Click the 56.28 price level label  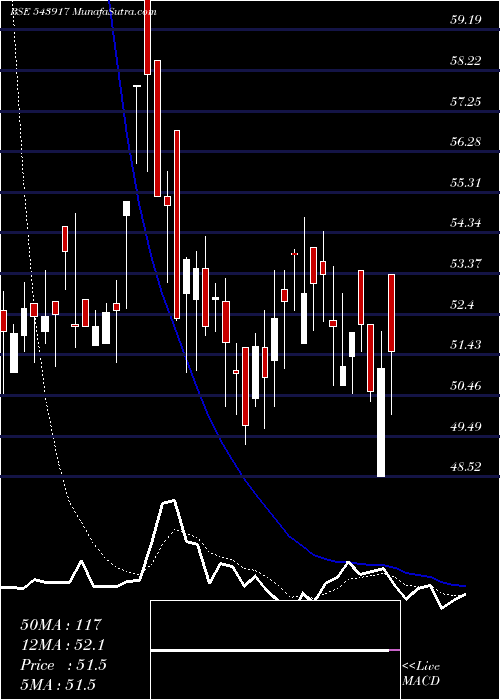point(466,142)
